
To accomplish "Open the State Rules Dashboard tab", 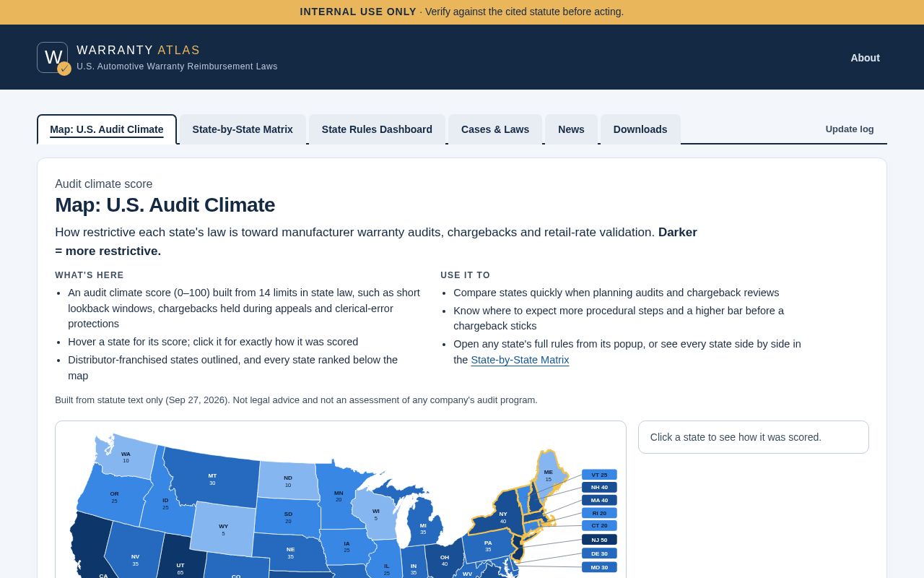I will click(x=377, y=129).
